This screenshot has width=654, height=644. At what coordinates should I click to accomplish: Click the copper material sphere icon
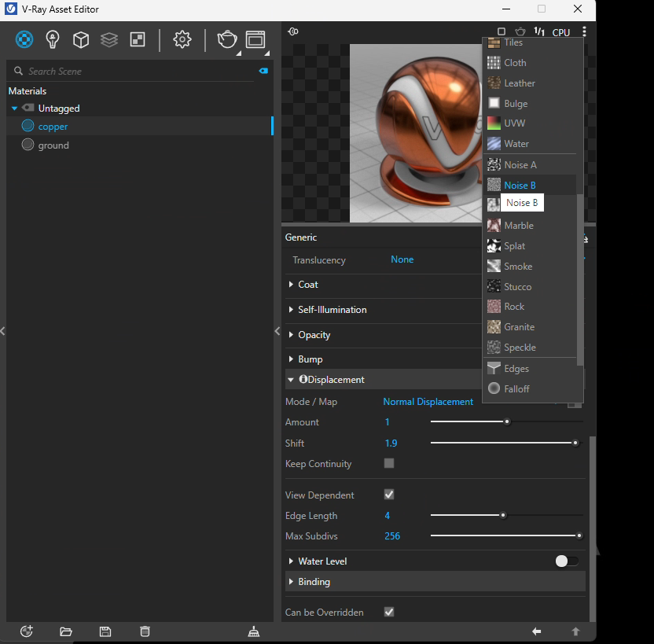tap(28, 126)
